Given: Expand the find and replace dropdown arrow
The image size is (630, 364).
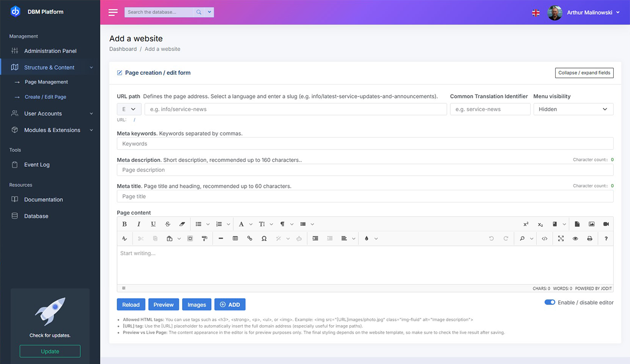Looking at the screenshot, I should point(532,239).
